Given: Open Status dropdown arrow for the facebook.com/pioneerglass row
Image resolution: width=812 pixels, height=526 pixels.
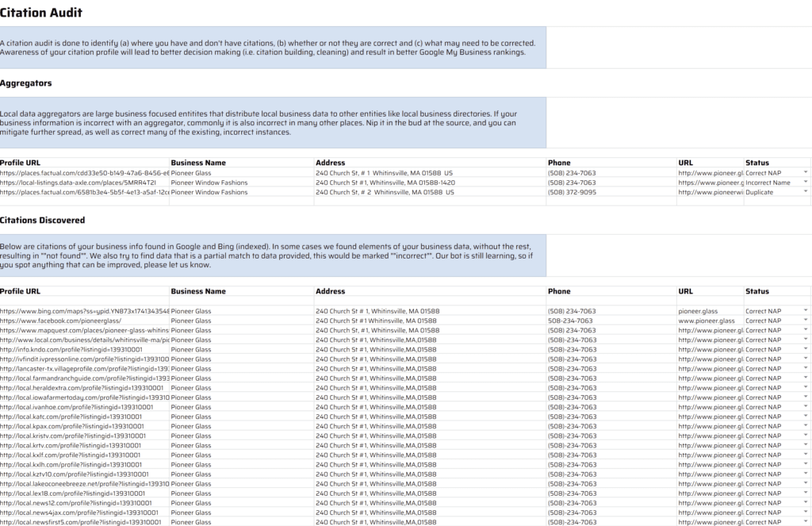Looking at the screenshot, I should click(x=806, y=320).
